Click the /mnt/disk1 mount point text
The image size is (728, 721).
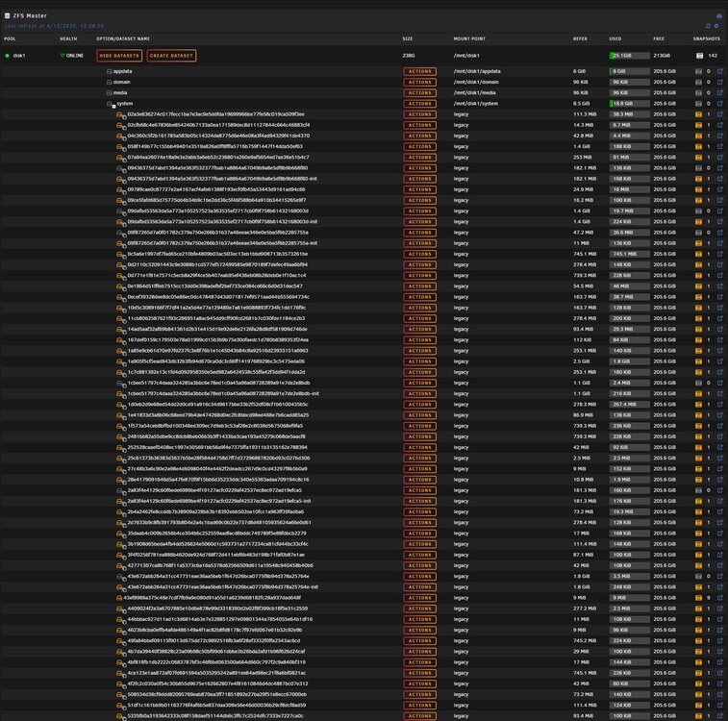[x=466, y=56]
